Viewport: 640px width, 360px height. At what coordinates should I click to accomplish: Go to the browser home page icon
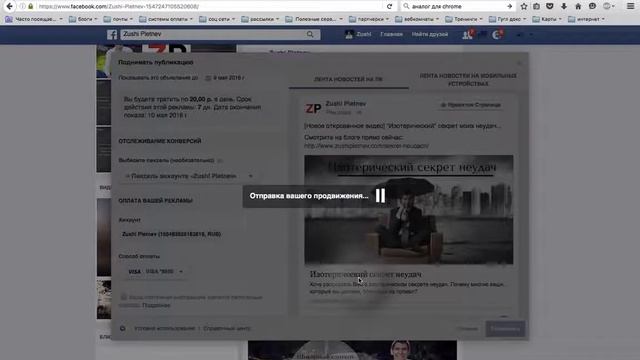tap(578, 6)
